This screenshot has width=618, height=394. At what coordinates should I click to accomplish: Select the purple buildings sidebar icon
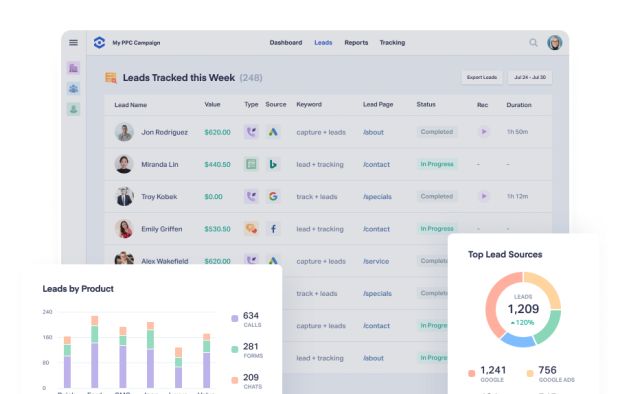[x=74, y=68]
